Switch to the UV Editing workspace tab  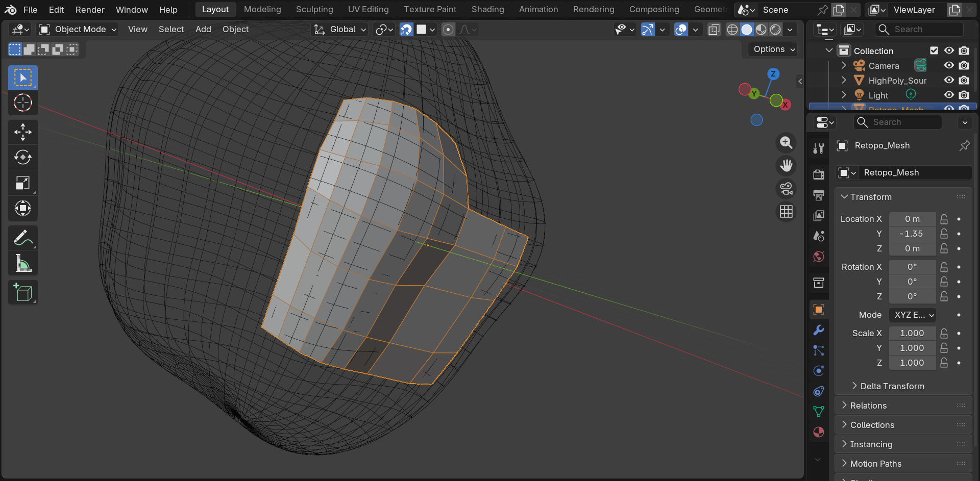(368, 9)
